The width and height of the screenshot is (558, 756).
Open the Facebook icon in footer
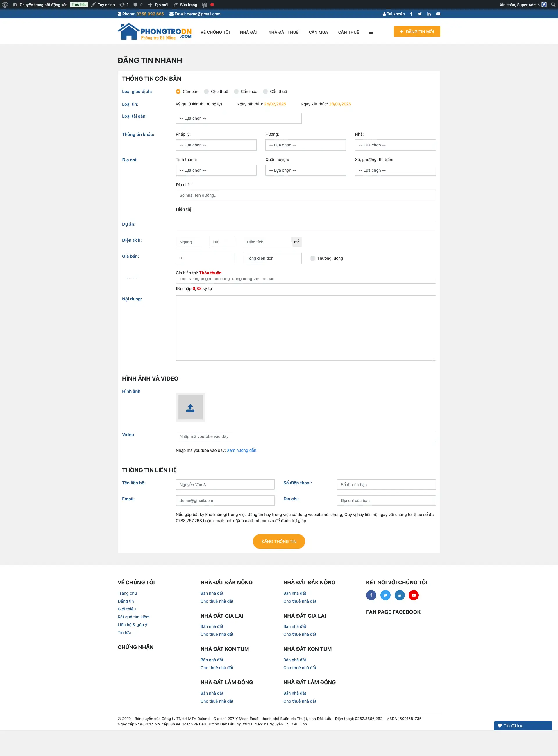click(371, 595)
